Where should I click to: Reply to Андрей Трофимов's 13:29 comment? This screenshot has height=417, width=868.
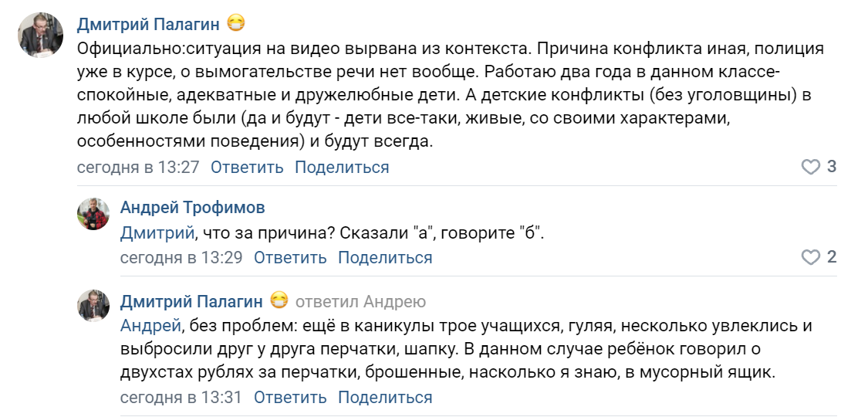click(x=290, y=257)
